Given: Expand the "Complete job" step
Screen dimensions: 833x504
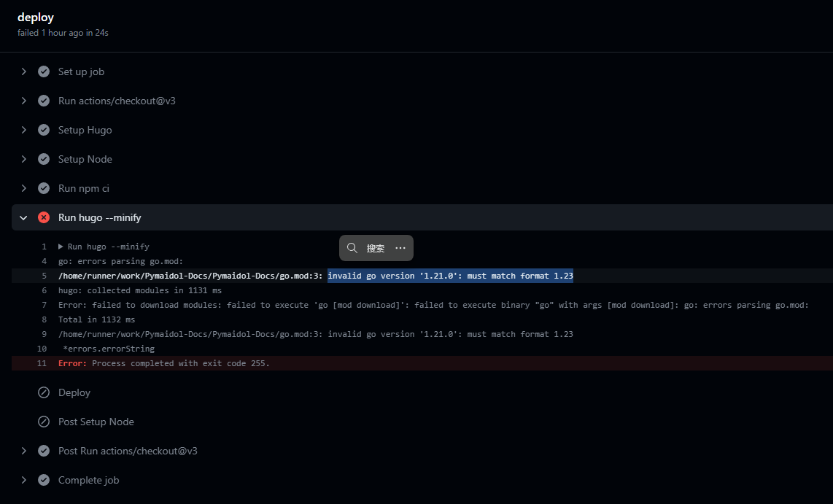Looking at the screenshot, I should 24,480.
